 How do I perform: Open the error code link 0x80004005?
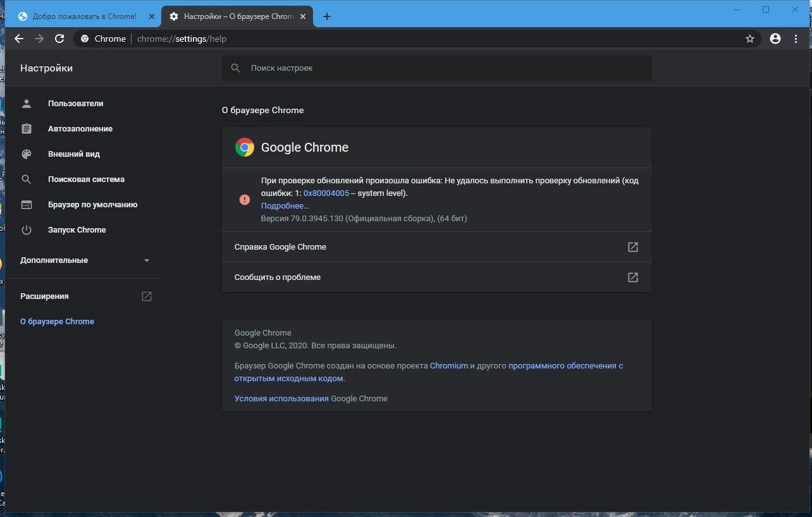[326, 193]
